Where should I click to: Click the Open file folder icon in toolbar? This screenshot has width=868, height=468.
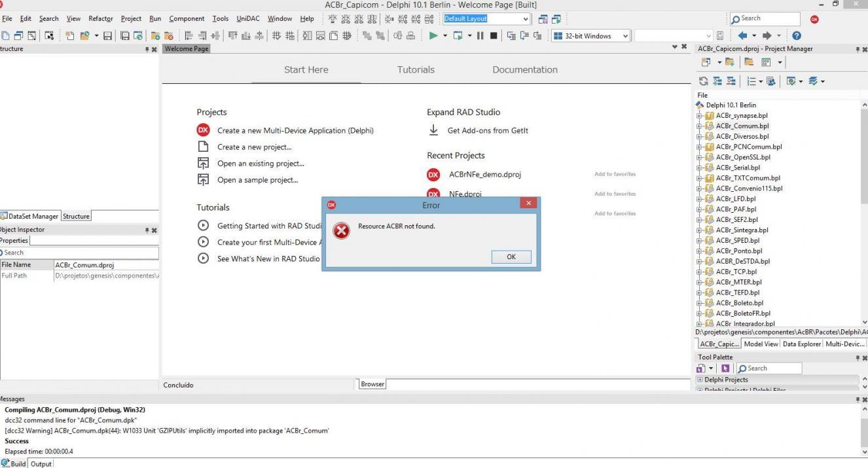pos(85,36)
